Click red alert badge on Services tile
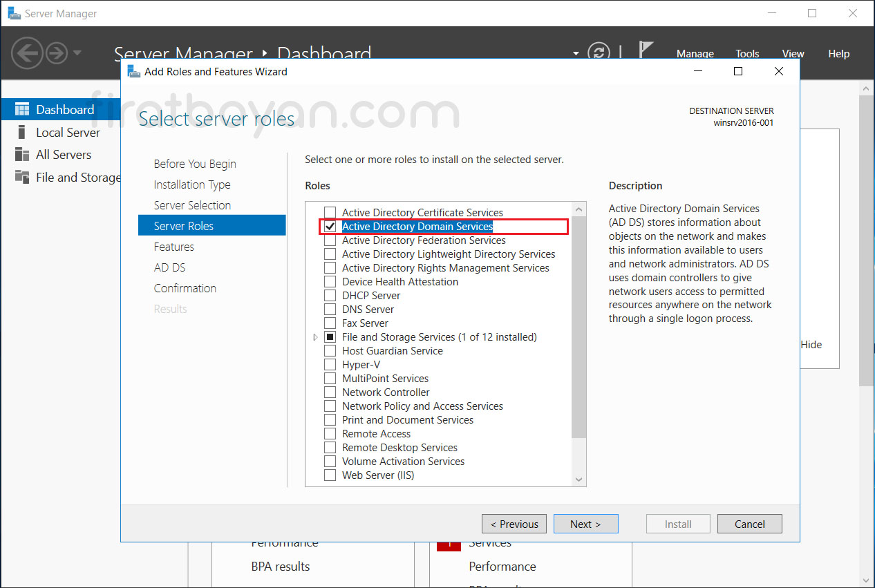 (x=448, y=546)
